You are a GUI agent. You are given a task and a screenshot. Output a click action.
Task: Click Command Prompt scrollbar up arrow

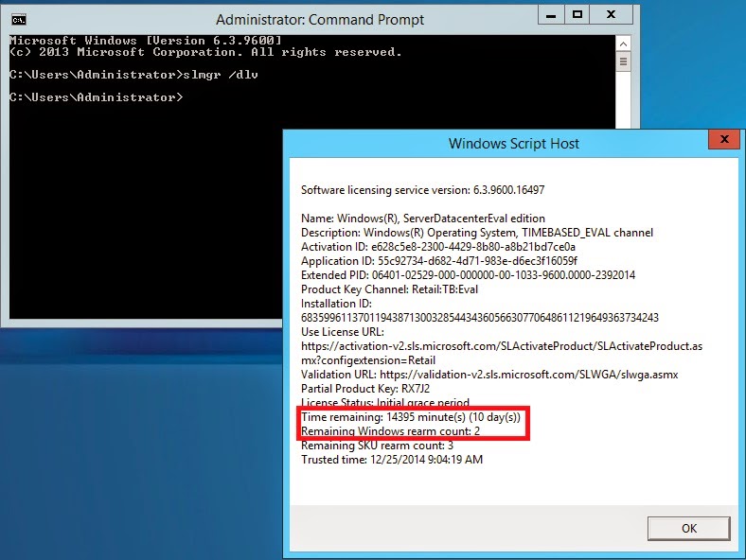[x=623, y=44]
